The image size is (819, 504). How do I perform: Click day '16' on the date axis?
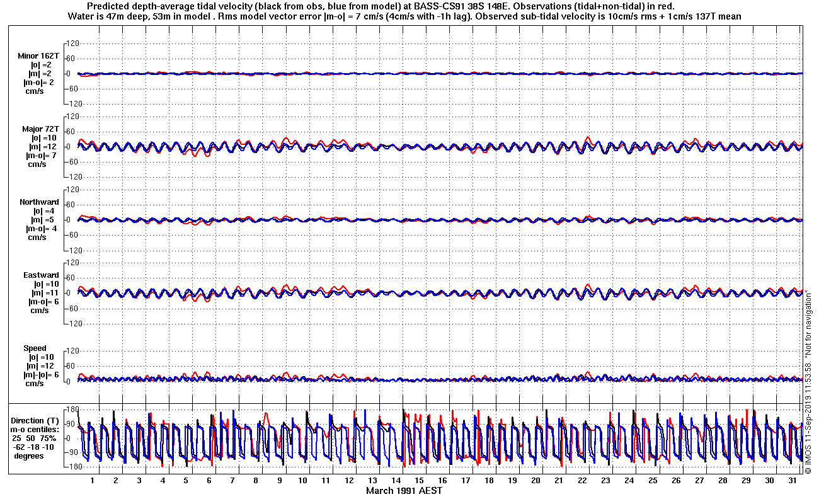click(442, 481)
